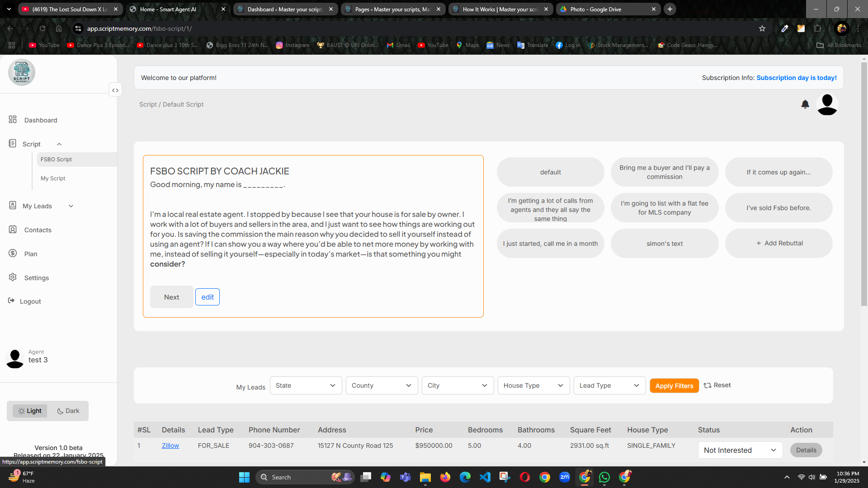
Task: Select My Script submenu item
Action: 53,178
